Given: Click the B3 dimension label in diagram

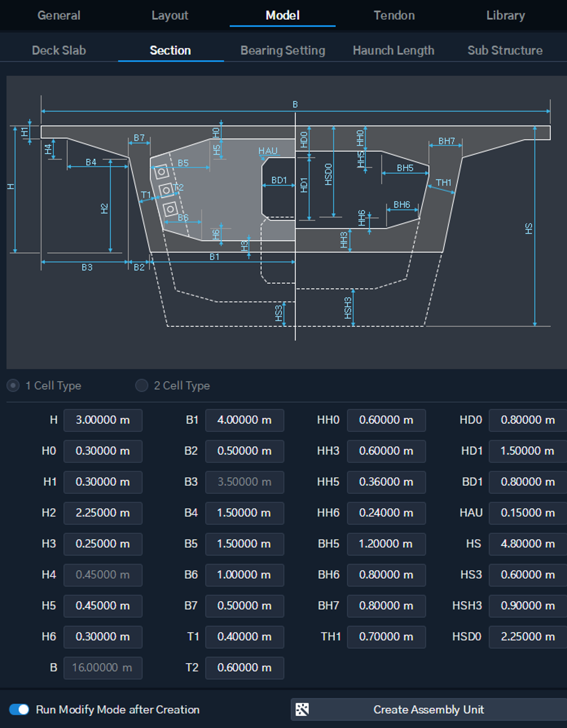Looking at the screenshot, I should click(x=87, y=267).
